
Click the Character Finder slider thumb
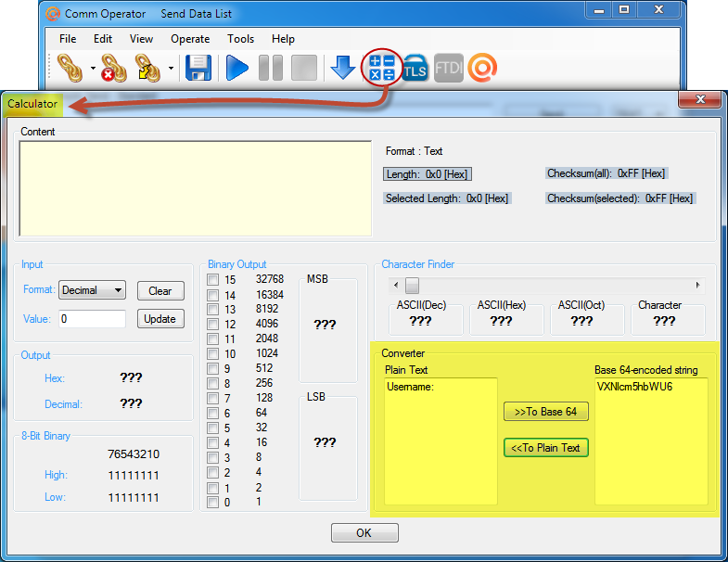(x=412, y=286)
